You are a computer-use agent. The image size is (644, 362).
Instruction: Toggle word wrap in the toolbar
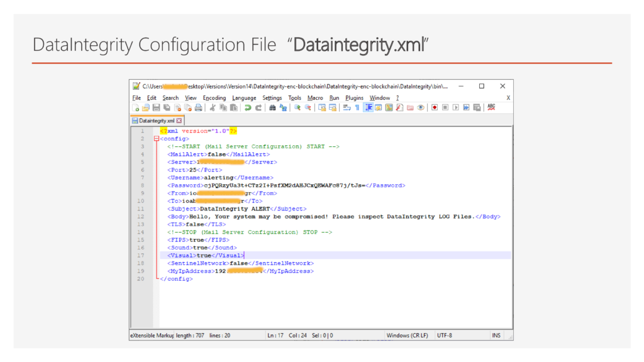tap(346, 108)
